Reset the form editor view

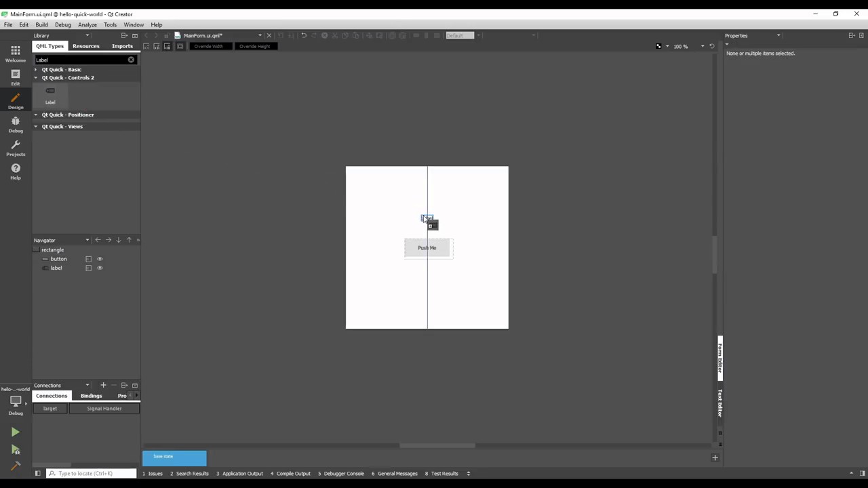(712, 46)
